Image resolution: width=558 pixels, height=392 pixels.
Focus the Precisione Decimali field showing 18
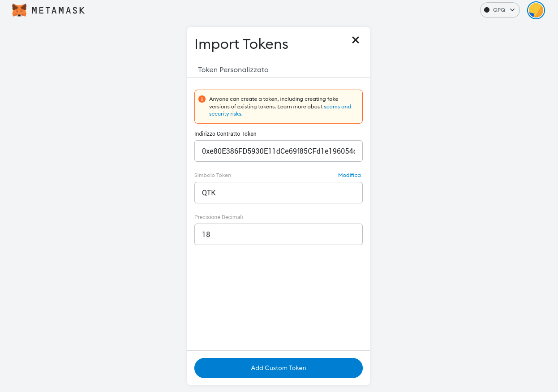(x=279, y=234)
